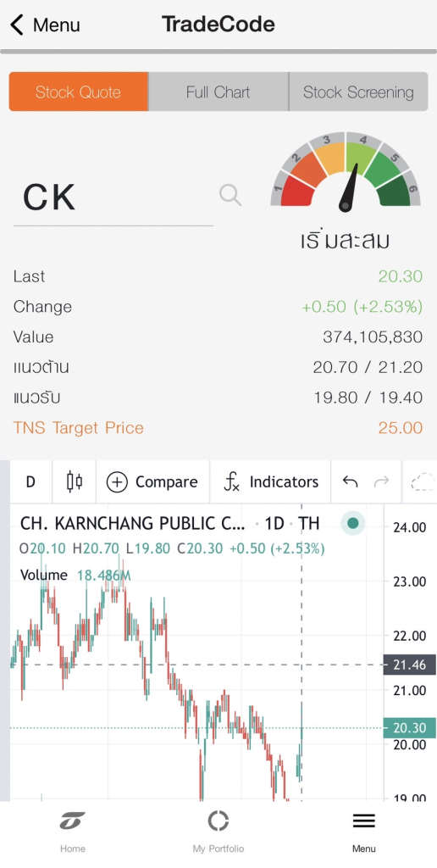The height and width of the screenshot is (868, 437).
Task: Tap the rating gauge needle meter
Action: coord(346,173)
